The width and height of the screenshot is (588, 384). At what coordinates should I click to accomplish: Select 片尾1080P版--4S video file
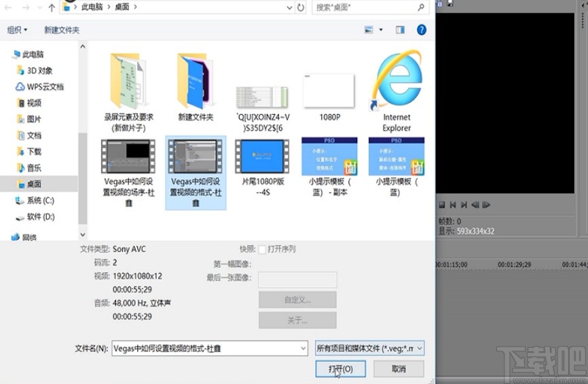(263, 167)
